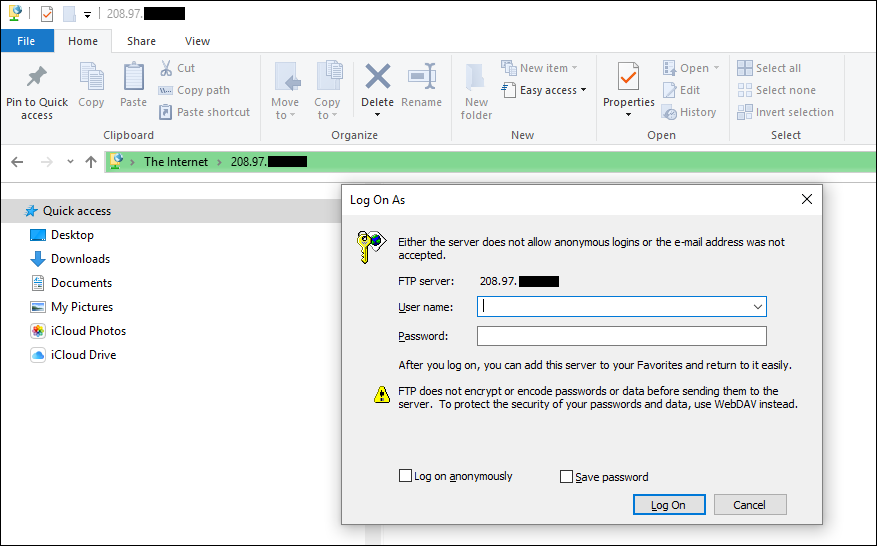
Task: Go up one level with up arrow
Action: pyautogui.click(x=91, y=162)
